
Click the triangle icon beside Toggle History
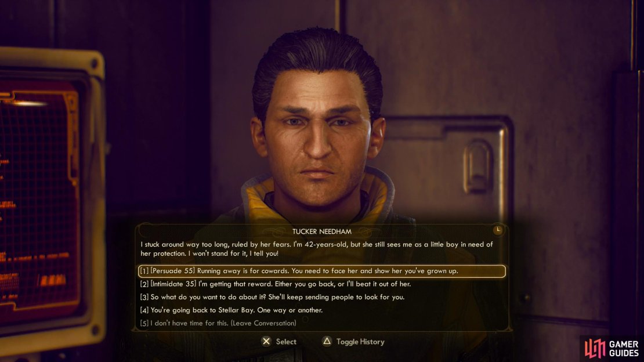pos(327,342)
